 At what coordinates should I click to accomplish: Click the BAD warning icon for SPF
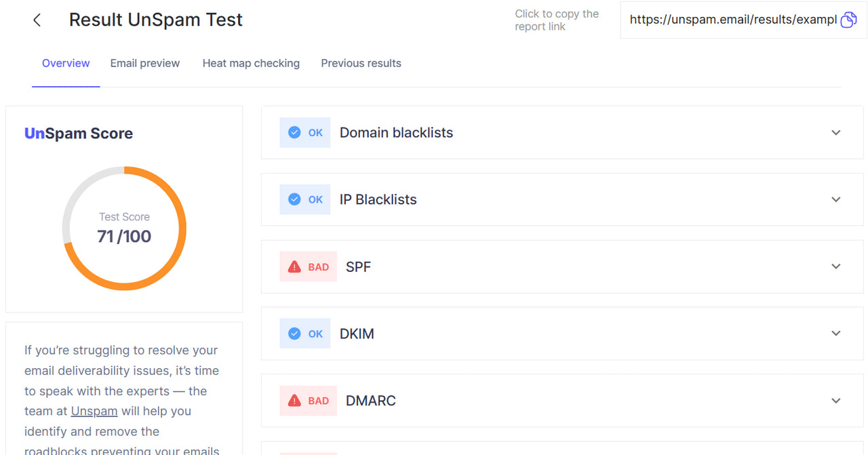[x=294, y=266]
